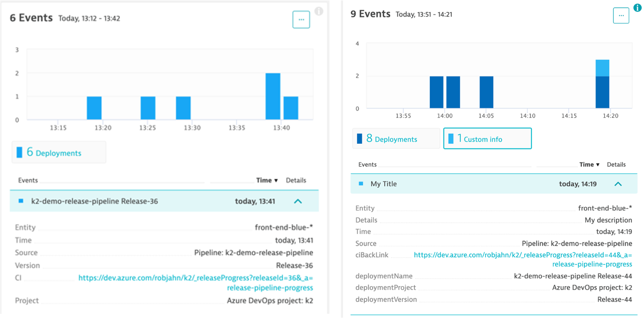This screenshot has width=644, height=318.
Task: Click the Events column header in left table
Action: tap(28, 180)
